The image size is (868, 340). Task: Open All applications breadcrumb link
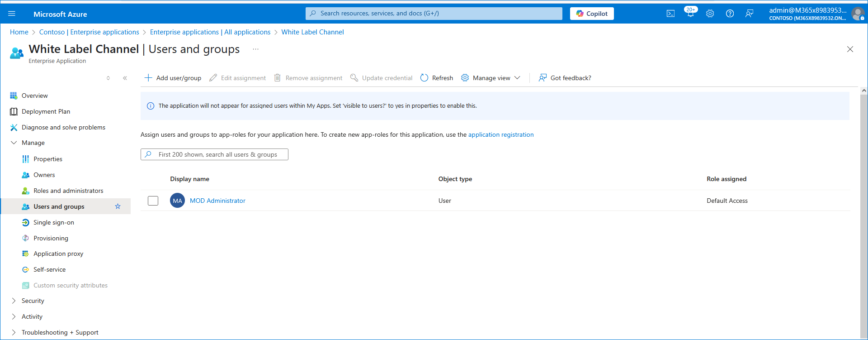click(210, 32)
